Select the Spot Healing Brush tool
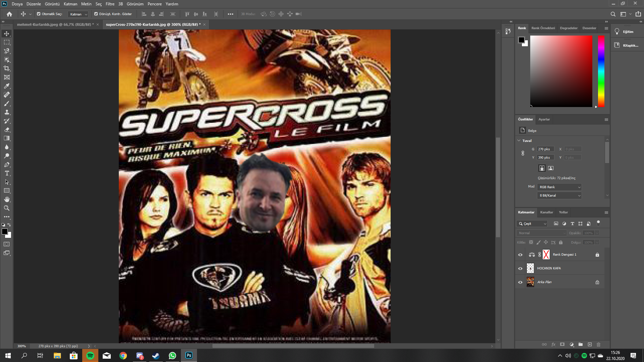Viewport: 644px width, 362px height. [7, 95]
